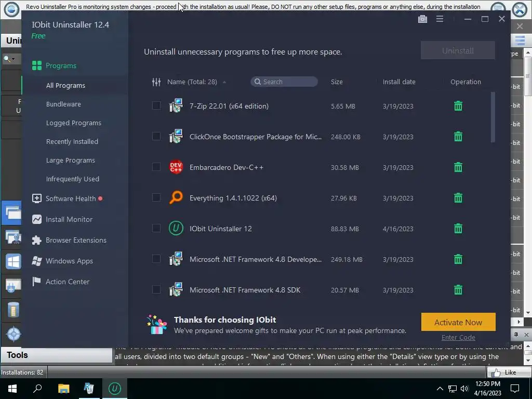Click the Revo Hunter Mode crosshair icon
The width and height of the screenshot is (532, 399).
(14, 334)
